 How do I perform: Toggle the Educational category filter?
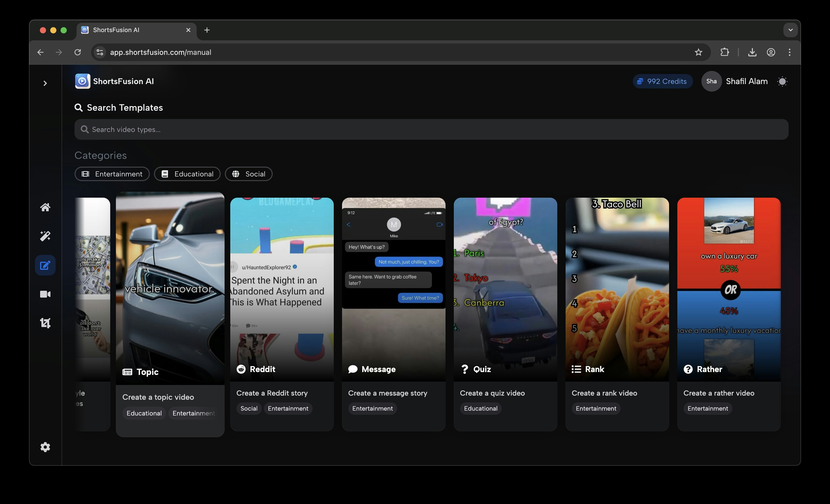pos(187,174)
